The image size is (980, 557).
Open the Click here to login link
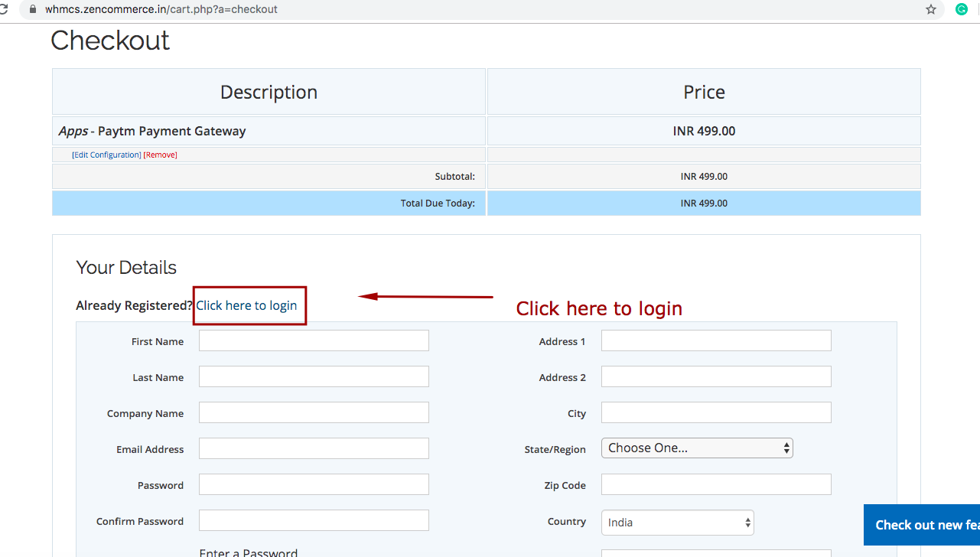click(246, 305)
